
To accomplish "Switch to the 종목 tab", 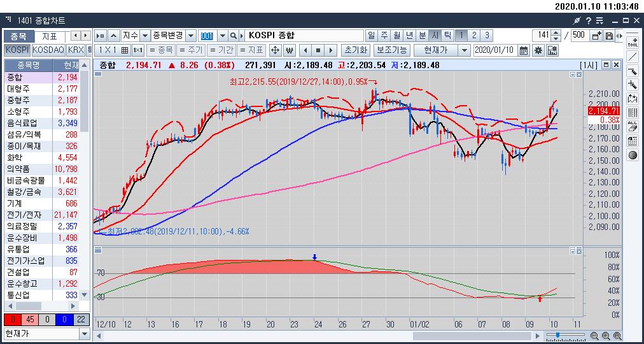I will [x=18, y=36].
